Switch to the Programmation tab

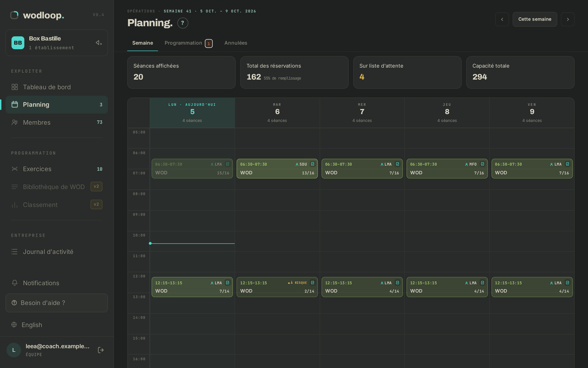point(189,43)
